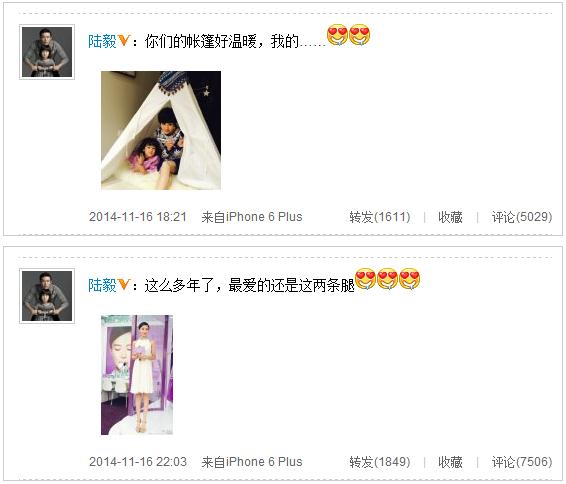The image size is (566, 484).
Task: Click 转发(1611) repost link
Action: (380, 217)
